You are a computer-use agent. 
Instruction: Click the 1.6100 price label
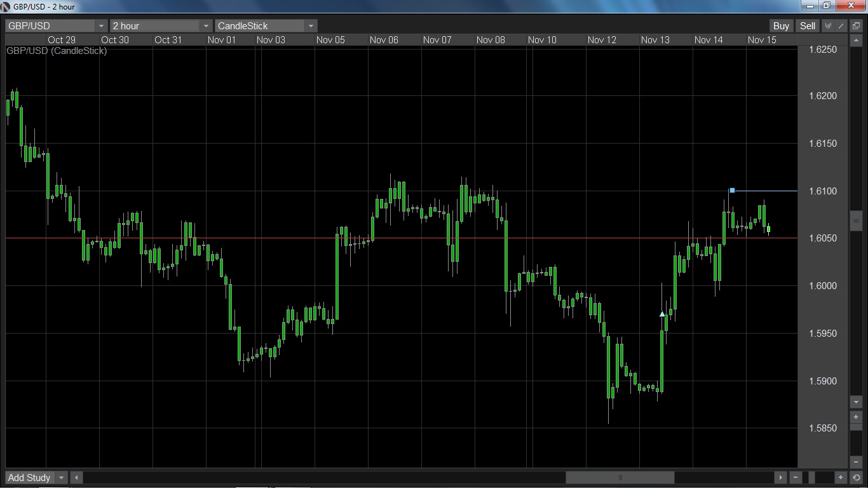[823, 191]
